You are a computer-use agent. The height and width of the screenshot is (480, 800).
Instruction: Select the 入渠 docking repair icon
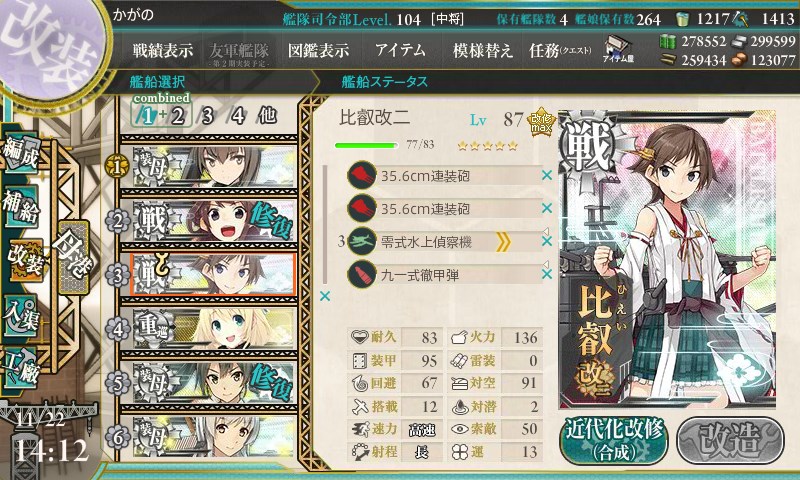tap(20, 316)
